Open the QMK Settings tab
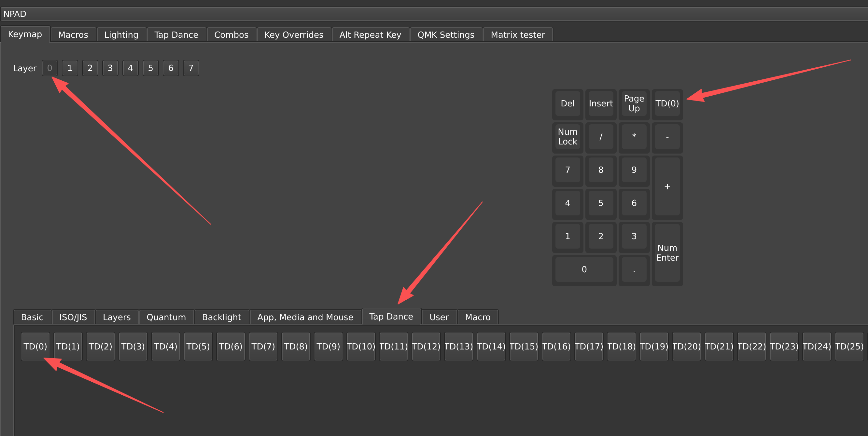Viewport: 868px width, 436px height. [445, 35]
